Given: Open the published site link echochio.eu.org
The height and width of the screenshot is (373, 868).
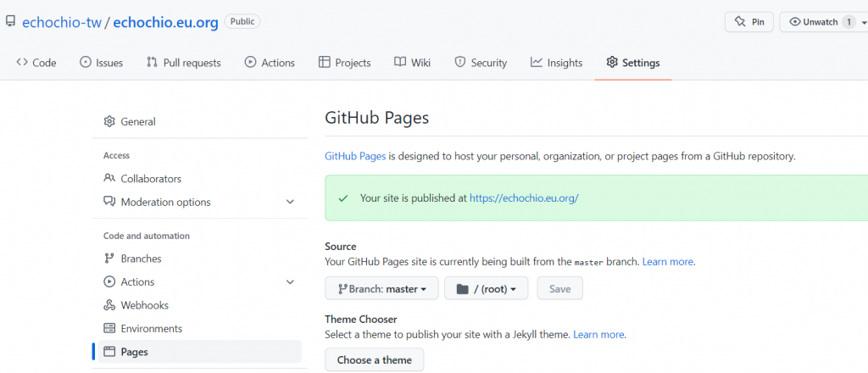Looking at the screenshot, I should tap(524, 198).
